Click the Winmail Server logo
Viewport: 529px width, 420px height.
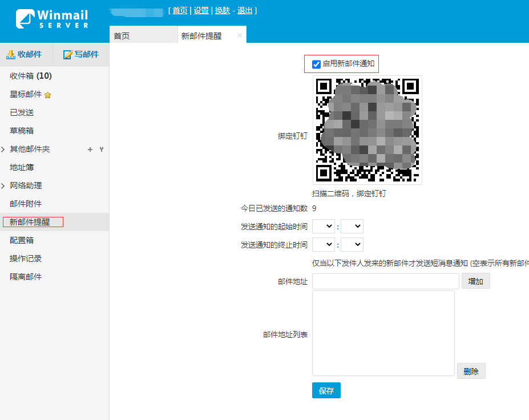[53, 19]
